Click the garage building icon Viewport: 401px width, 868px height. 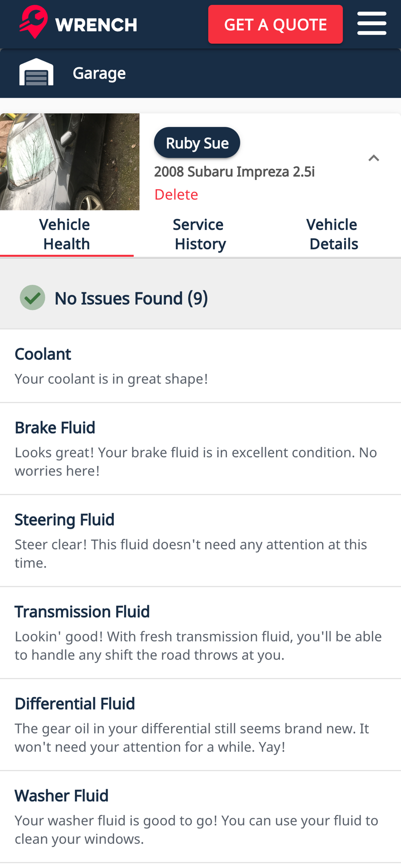pos(36,72)
